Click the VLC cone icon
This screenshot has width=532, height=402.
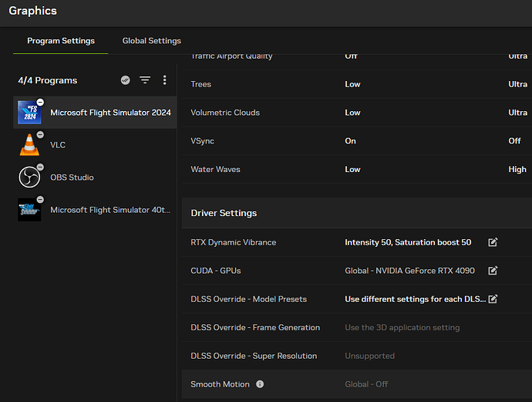click(x=29, y=144)
